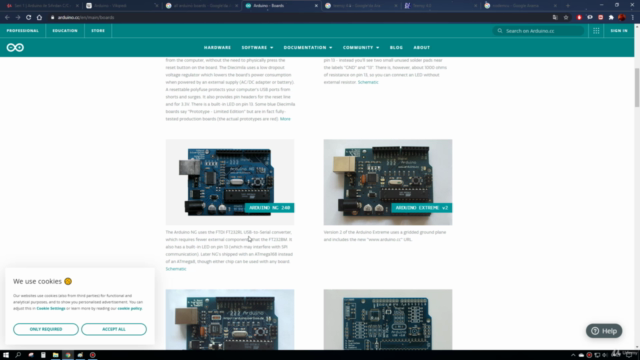Go to Professional top link

tap(22, 31)
